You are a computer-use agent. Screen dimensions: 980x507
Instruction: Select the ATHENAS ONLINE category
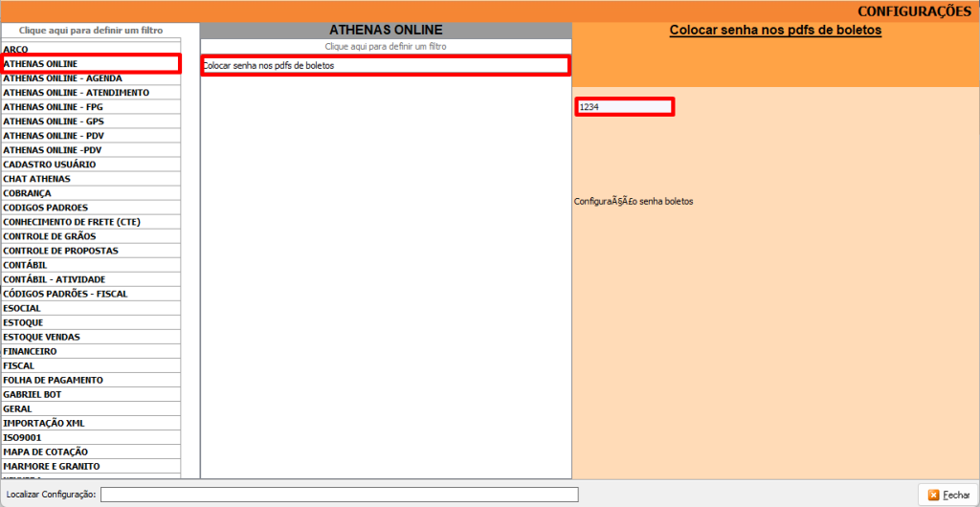pyautogui.click(x=91, y=64)
